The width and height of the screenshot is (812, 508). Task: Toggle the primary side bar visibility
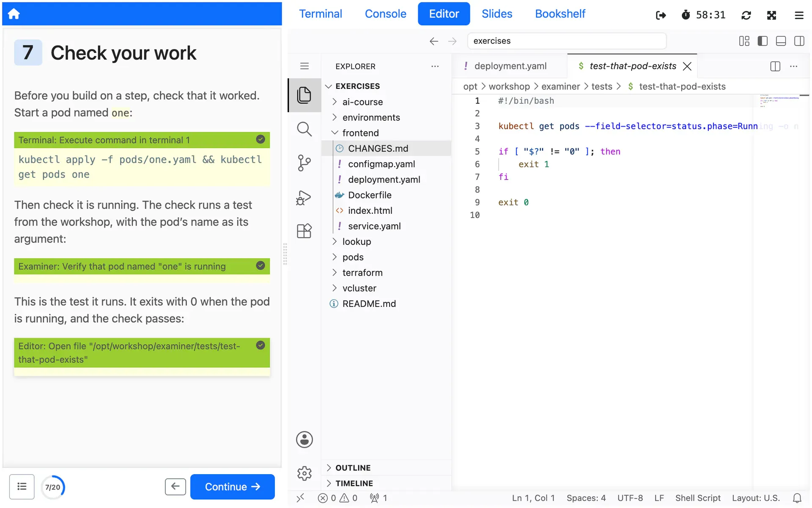pyautogui.click(x=763, y=41)
